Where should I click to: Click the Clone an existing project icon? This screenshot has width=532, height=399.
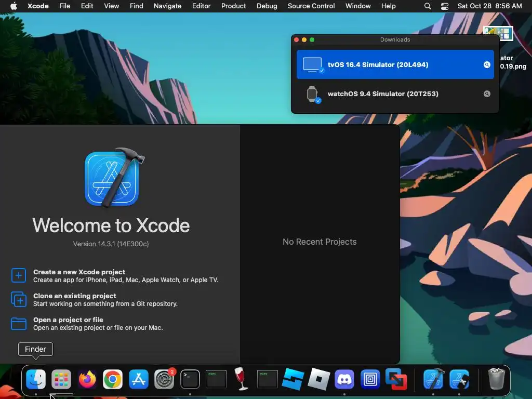(19, 299)
